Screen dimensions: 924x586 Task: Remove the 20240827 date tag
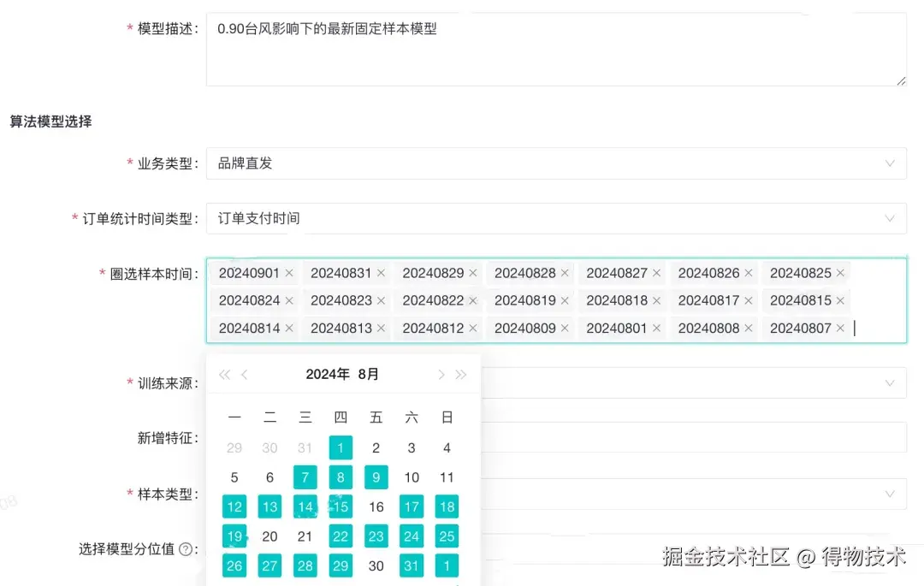tap(656, 273)
